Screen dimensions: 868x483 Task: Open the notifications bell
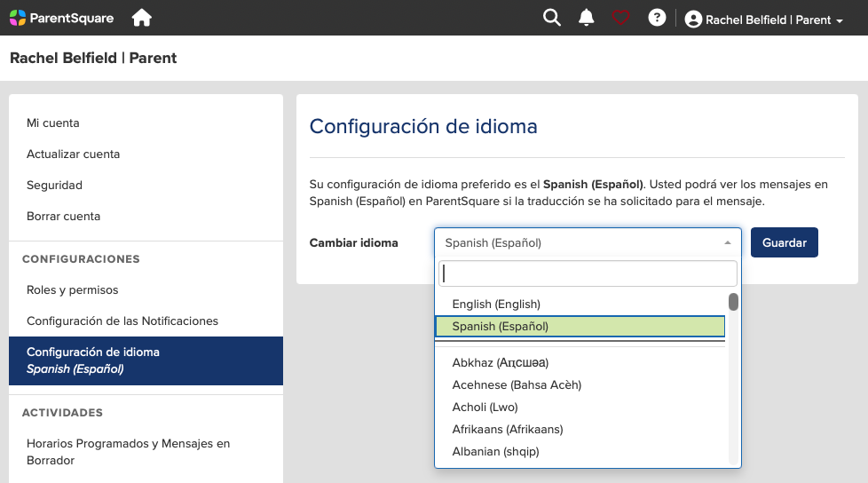pos(587,18)
